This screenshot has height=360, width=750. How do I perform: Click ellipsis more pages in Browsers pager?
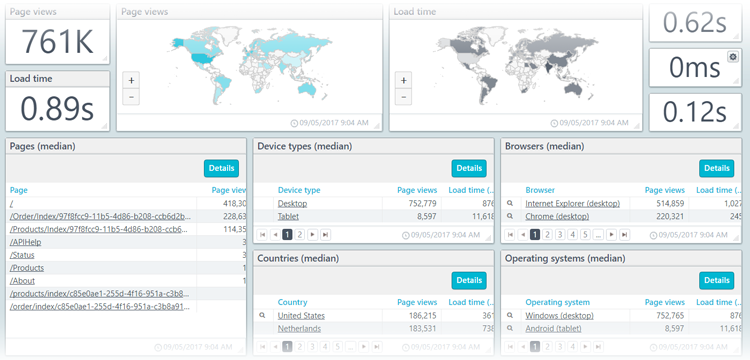click(x=598, y=235)
